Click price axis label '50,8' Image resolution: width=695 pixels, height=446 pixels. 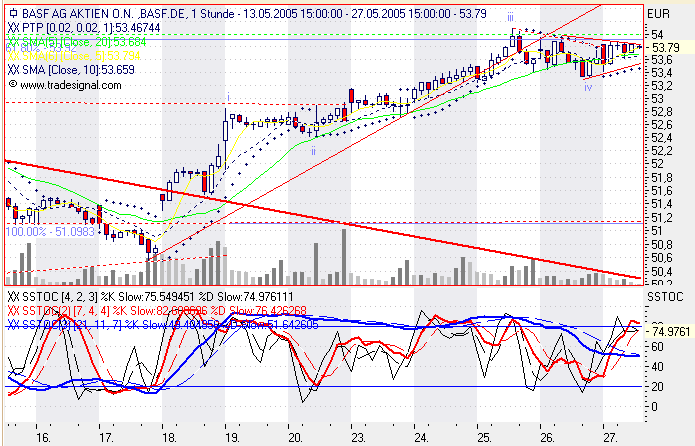[662, 245]
